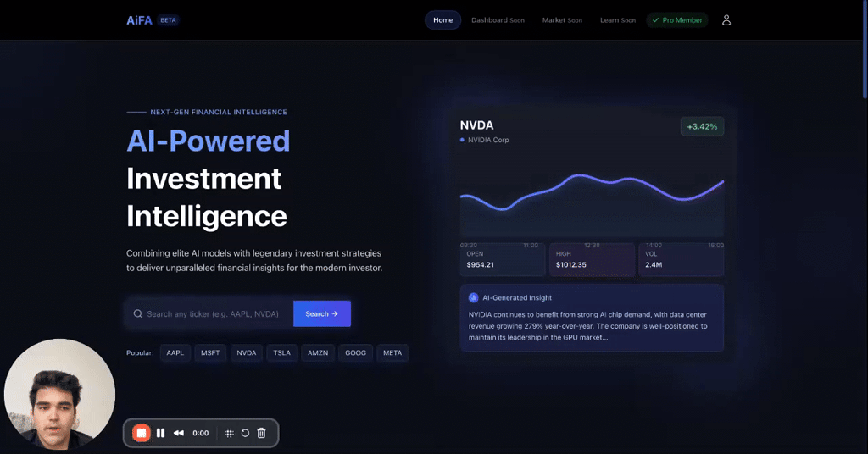Restart the recording
Screen dimensions: 868x454
tap(245, 433)
